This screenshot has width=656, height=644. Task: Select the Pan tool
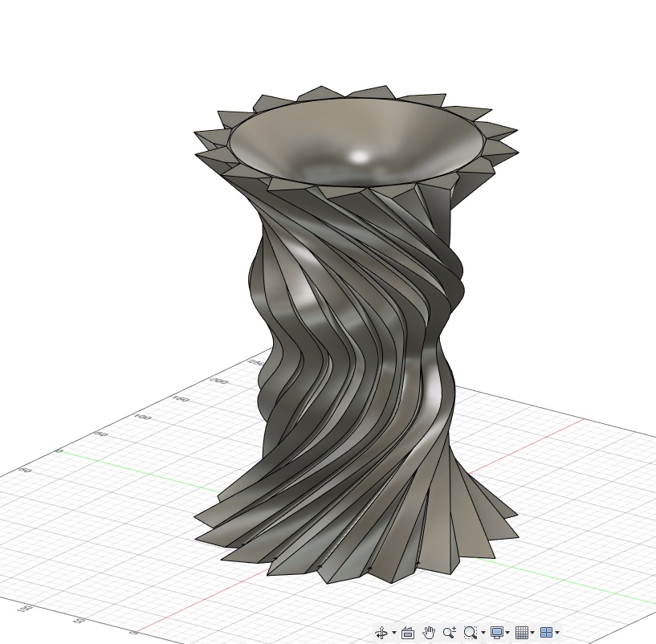pyautogui.click(x=428, y=632)
